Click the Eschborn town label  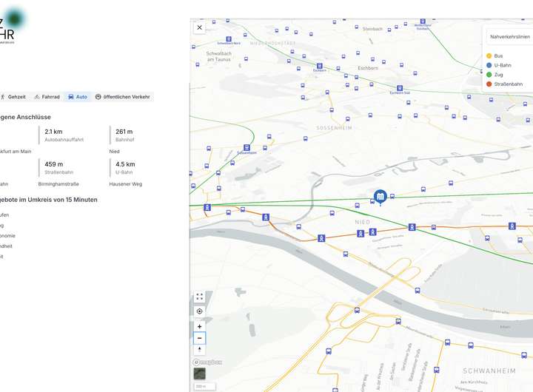(x=368, y=68)
